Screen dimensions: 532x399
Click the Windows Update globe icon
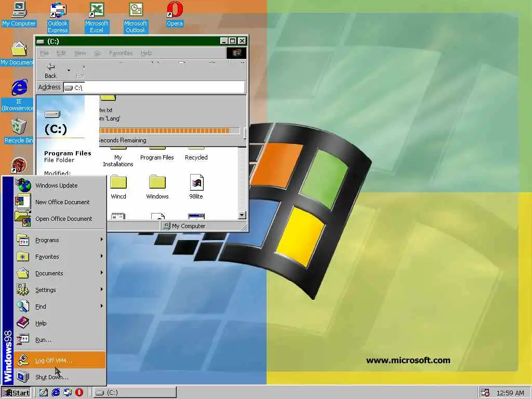click(x=23, y=185)
